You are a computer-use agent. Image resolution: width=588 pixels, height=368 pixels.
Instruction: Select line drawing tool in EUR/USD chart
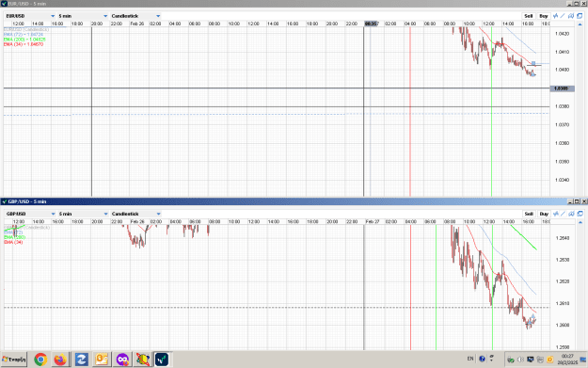[563, 16]
